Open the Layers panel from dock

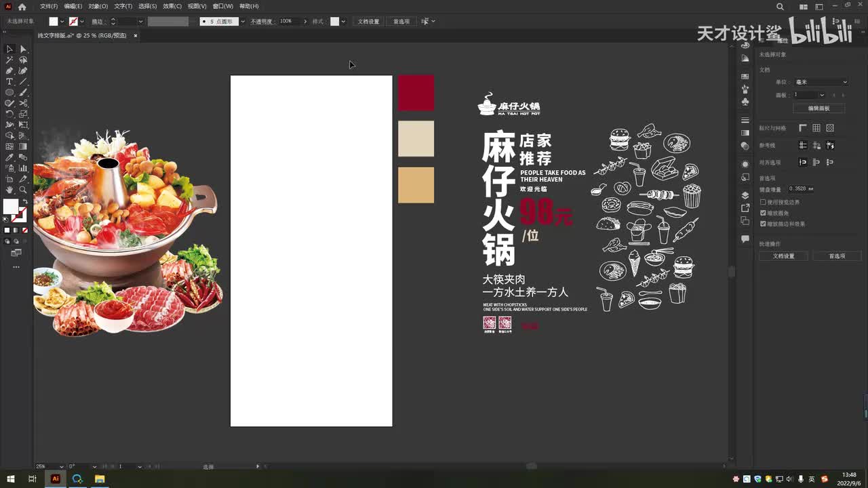click(x=745, y=195)
